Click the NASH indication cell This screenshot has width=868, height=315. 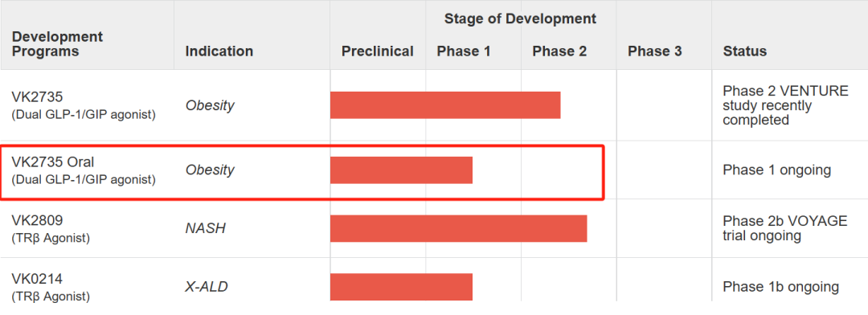206,229
